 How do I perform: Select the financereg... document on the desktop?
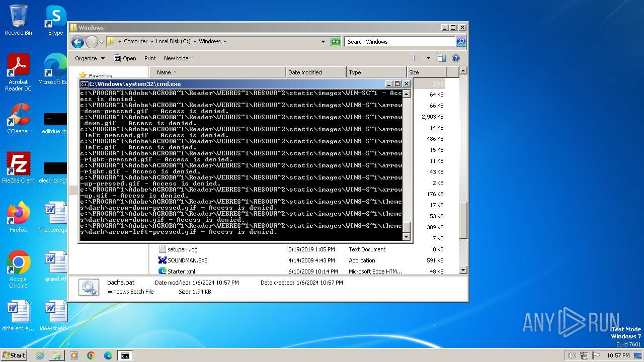coord(53,217)
